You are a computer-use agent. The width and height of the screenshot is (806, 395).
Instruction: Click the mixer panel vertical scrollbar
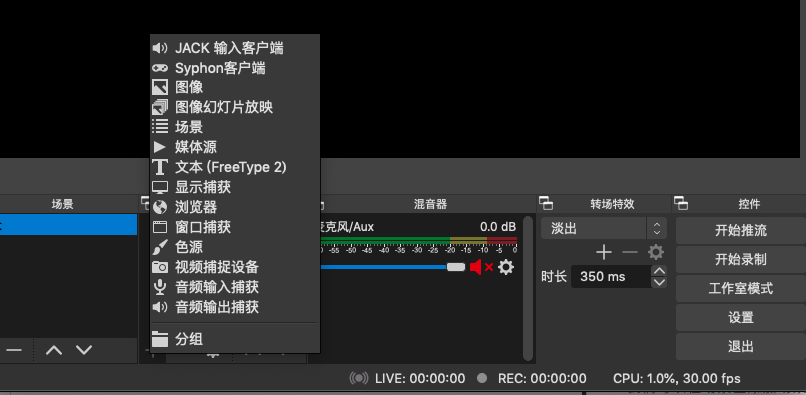coord(528,288)
